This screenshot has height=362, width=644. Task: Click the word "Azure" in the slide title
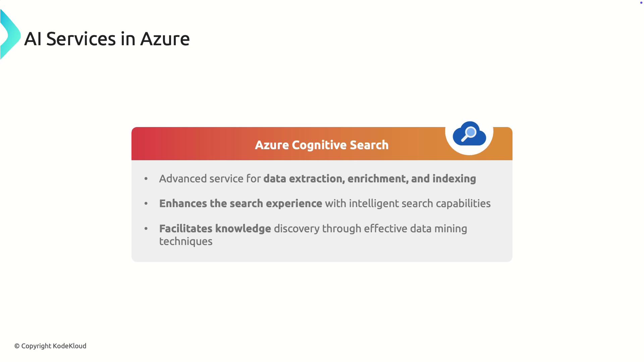[x=165, y=39]
